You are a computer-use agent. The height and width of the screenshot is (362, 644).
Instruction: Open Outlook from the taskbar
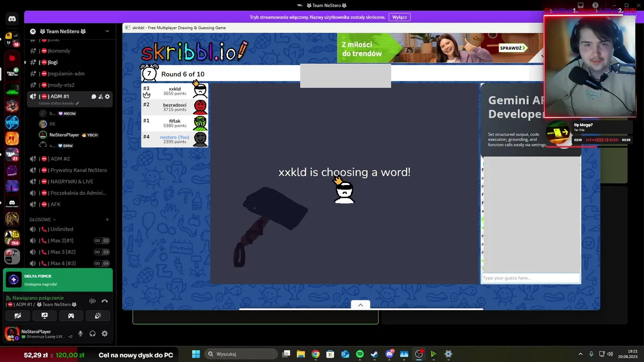click(x=345, y=354)
